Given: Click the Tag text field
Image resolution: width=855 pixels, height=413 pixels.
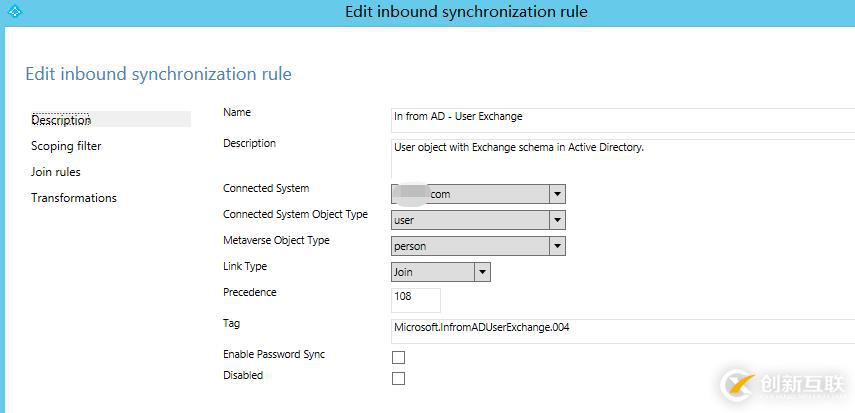Looking at the screenshot, I should click(x=620, y=329).
